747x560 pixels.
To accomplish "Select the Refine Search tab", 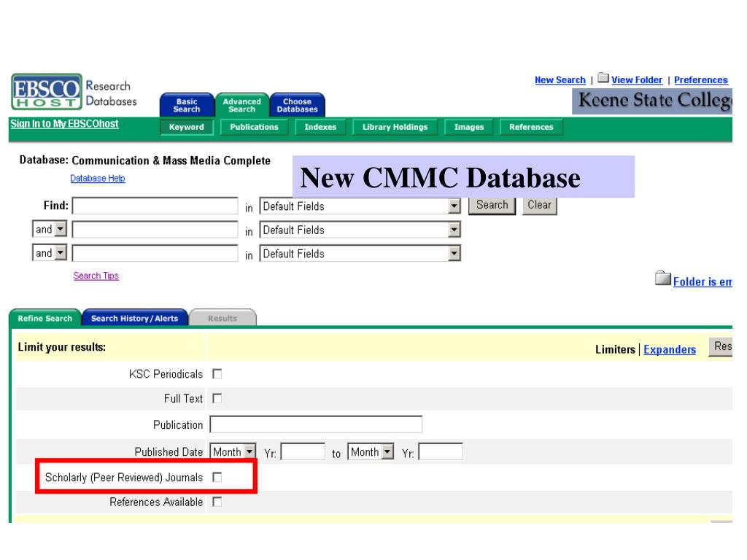I will (x=44, y=318).
